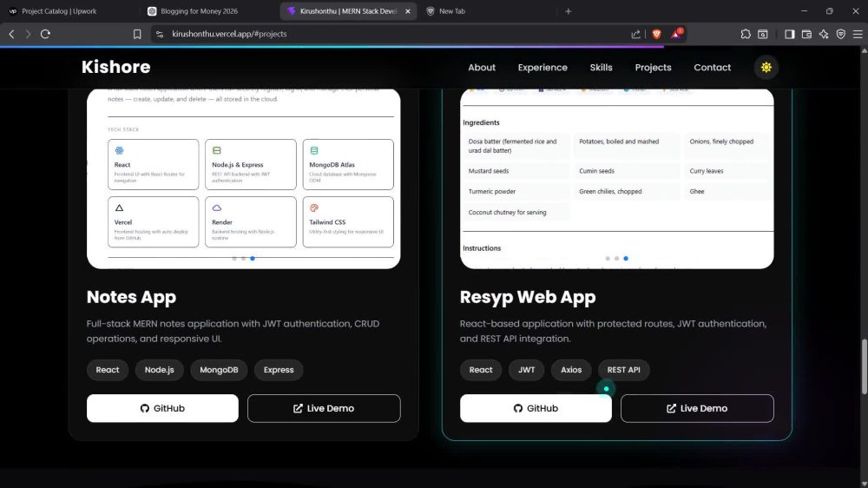Open the Brave Wallet icon
This screenshot has height=488, width=868.
806,34
